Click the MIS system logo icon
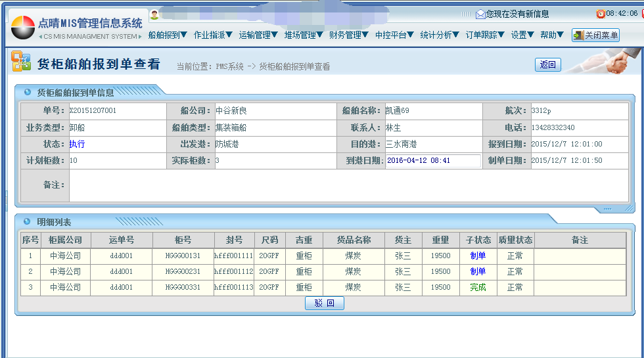The width and height of the screenshot is (644, 358). coord(23,28)
